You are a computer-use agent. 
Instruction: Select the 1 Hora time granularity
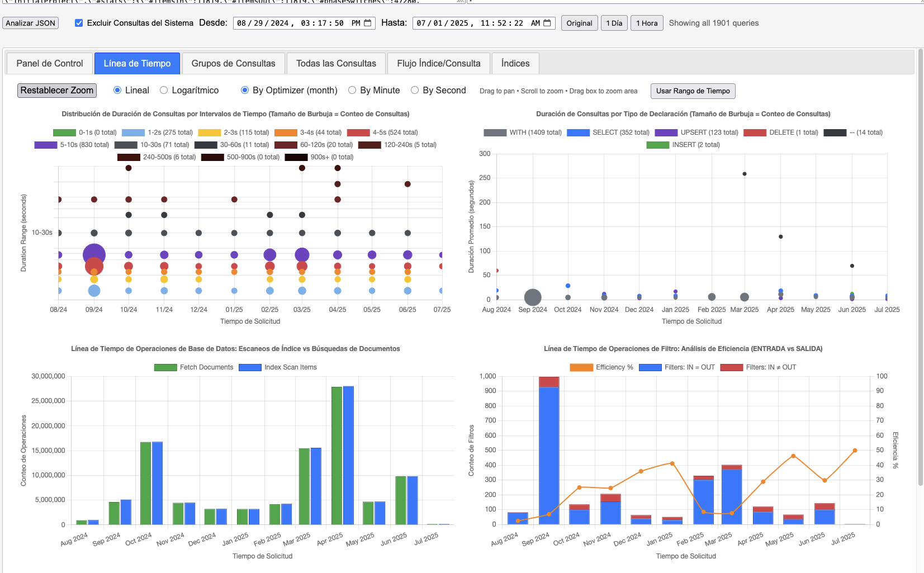[x=646, y=23]
